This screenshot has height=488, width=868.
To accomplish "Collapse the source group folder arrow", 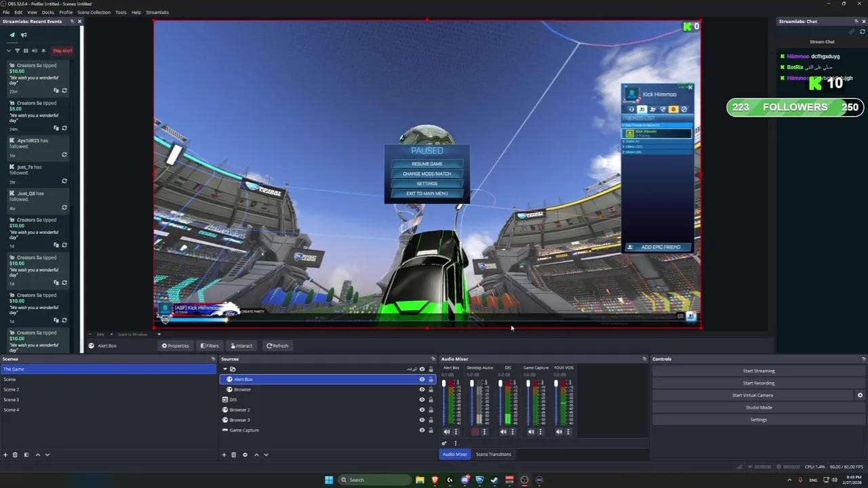I will click(x=225, y=369).
